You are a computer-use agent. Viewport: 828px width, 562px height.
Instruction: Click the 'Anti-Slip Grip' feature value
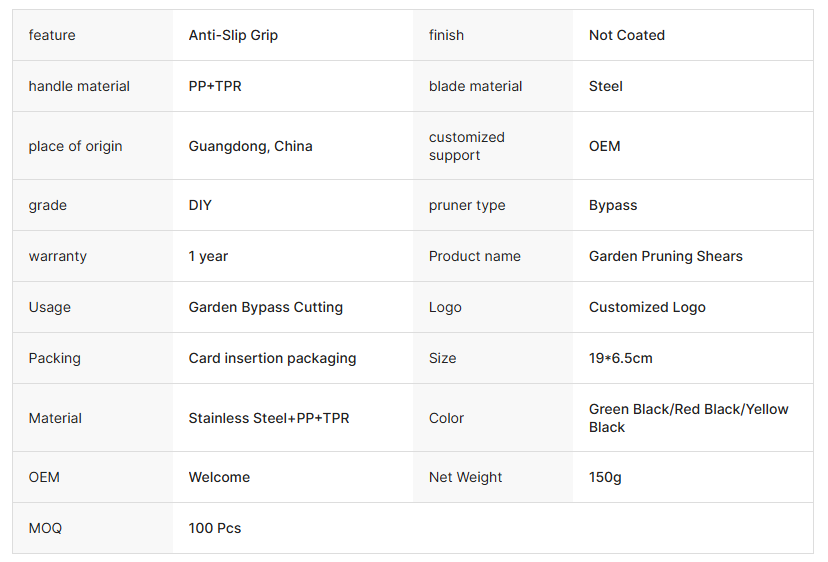click(233, 35)
